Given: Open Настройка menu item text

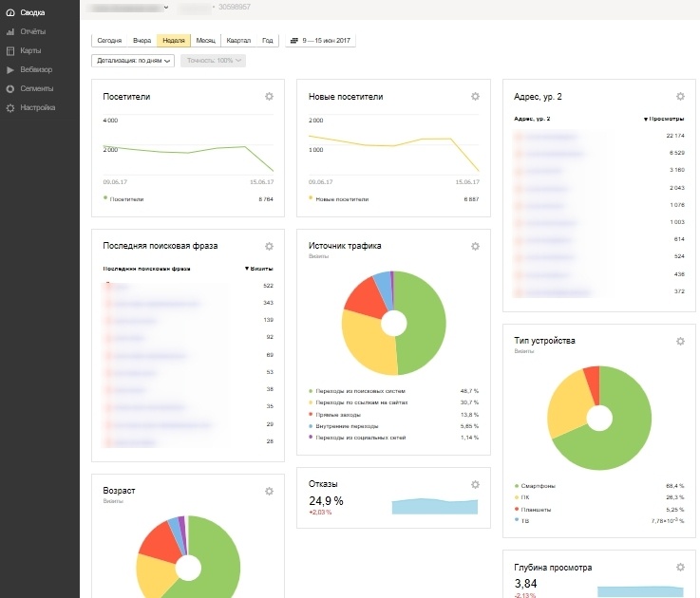Looking at the screenshot, I should [38, 107].
